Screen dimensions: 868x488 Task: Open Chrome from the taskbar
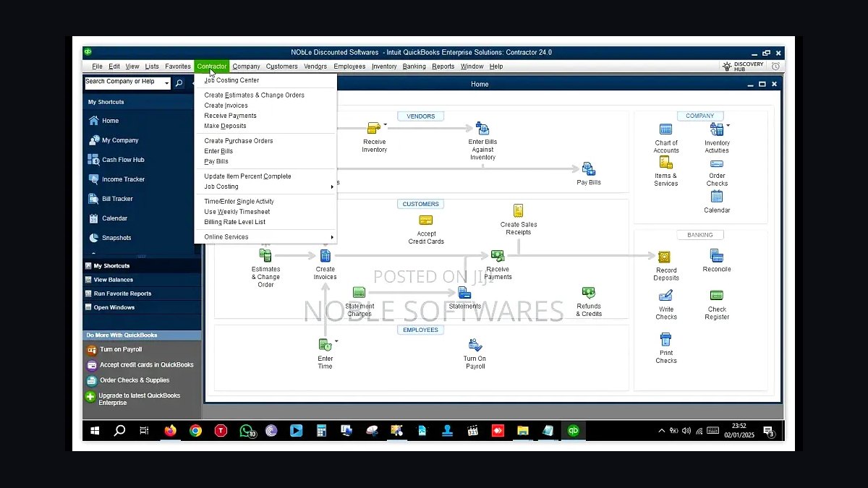click(x=195, y=431)
